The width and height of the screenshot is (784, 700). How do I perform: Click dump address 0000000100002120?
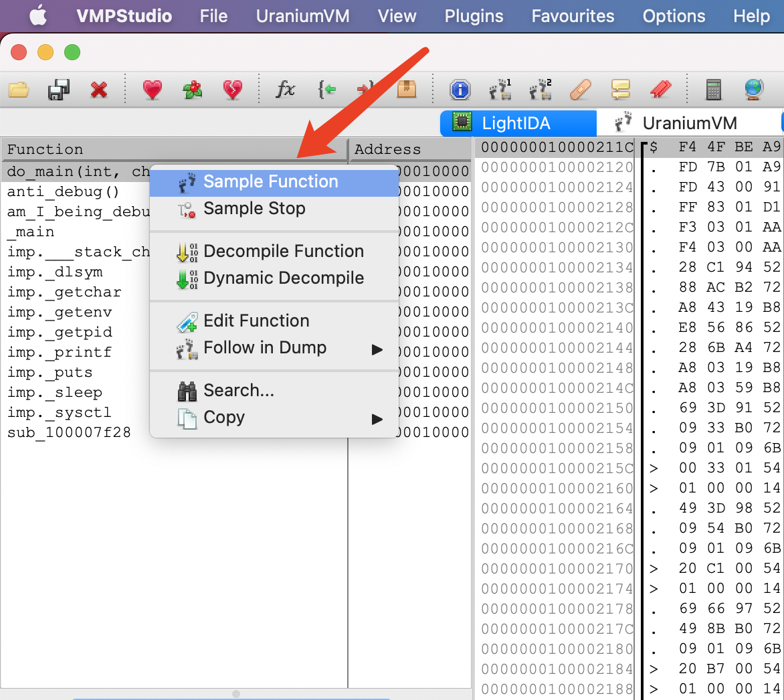point(557,167)
